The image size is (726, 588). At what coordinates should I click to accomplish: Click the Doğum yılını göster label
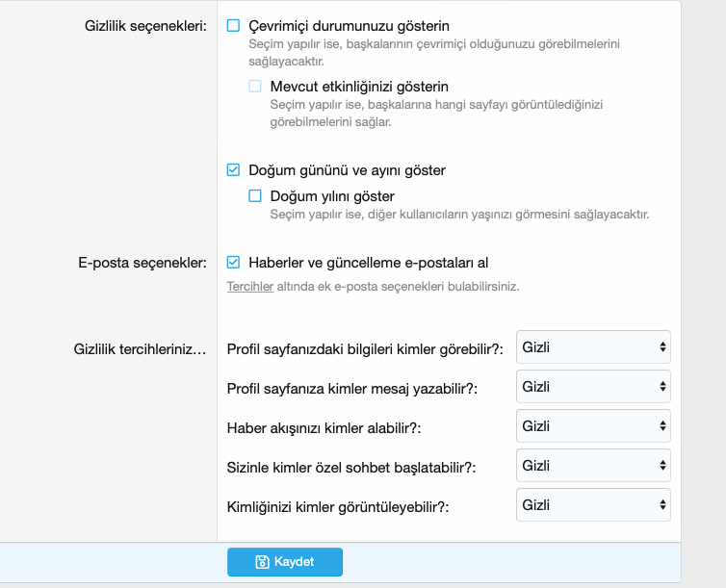point(332,196)
